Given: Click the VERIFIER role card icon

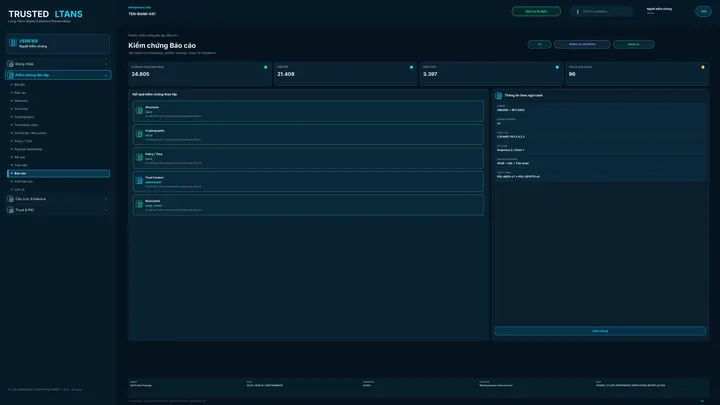Looking at the screenshot, I should [x=13, y=43].
